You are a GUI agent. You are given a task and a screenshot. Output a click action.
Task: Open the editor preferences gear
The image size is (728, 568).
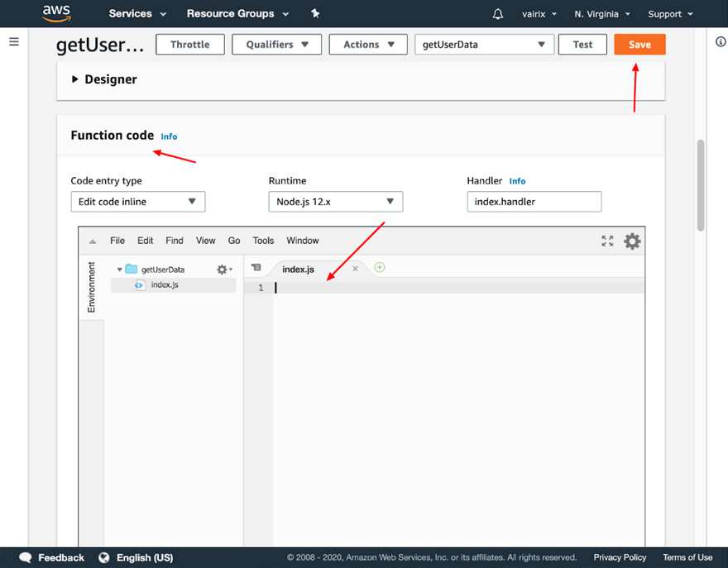[x=632, y=241]
